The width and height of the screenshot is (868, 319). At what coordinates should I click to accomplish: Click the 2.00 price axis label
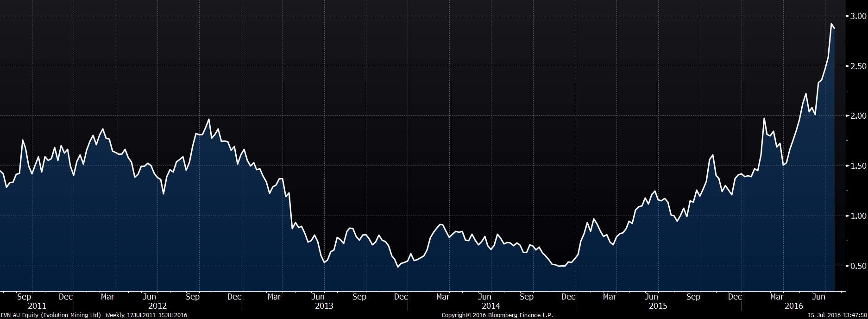[858, 116]
